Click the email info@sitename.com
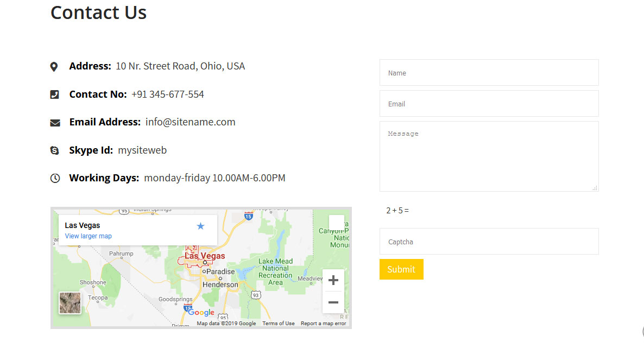This screenshot has height=348, width=644. pyautogui.click(x=190, y=122)
